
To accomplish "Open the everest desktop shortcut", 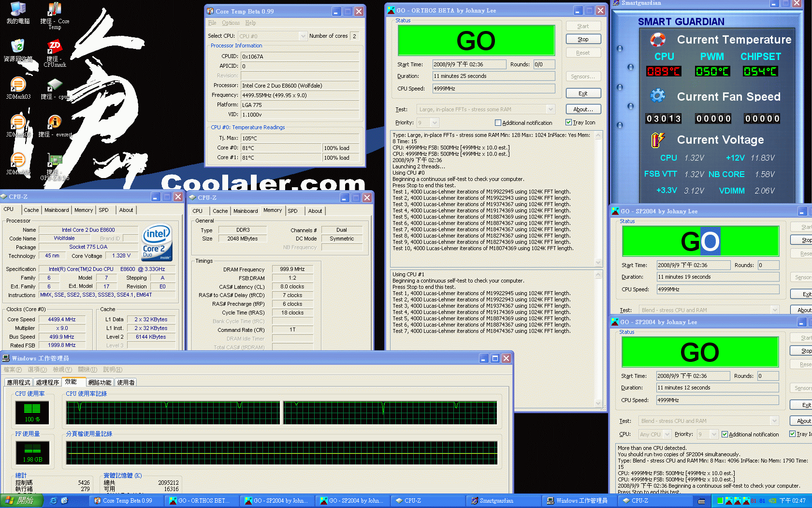I will pos(55,126).
